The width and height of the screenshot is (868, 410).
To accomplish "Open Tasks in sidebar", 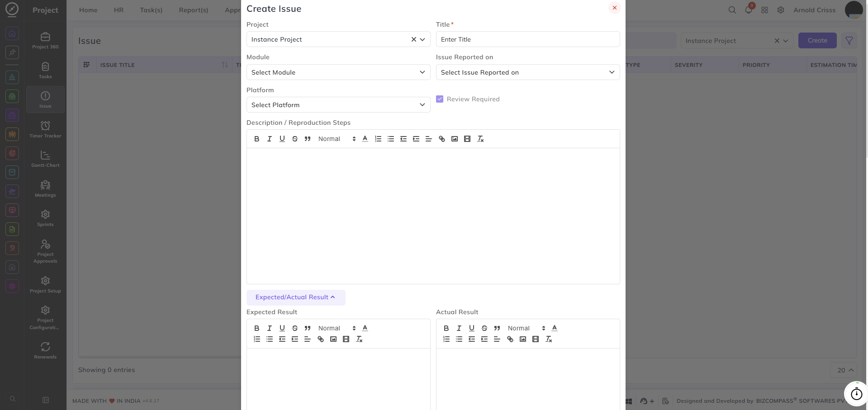I will pyautogui.click(x=45, y=71).
